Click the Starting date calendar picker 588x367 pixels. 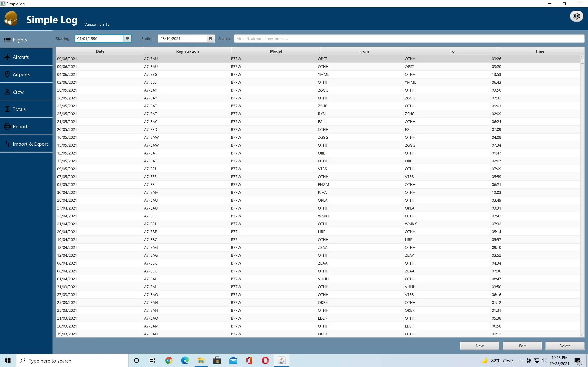[x=128, y=39]
